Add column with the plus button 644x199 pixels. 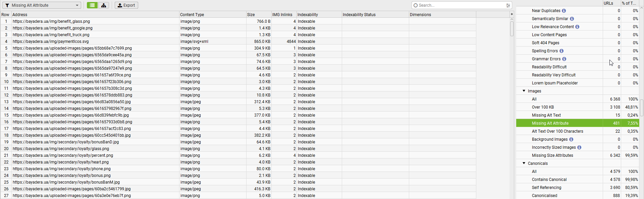coord(512,14)
